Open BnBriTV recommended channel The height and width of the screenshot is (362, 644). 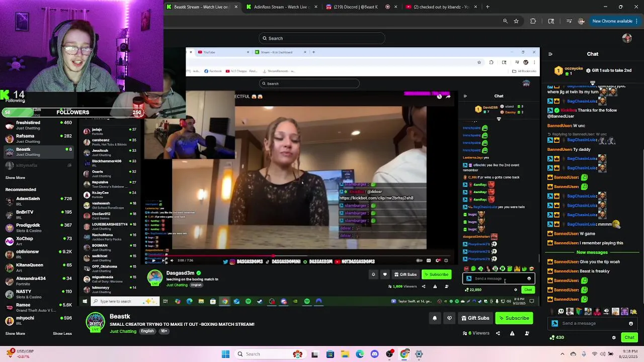click(38, 214)
